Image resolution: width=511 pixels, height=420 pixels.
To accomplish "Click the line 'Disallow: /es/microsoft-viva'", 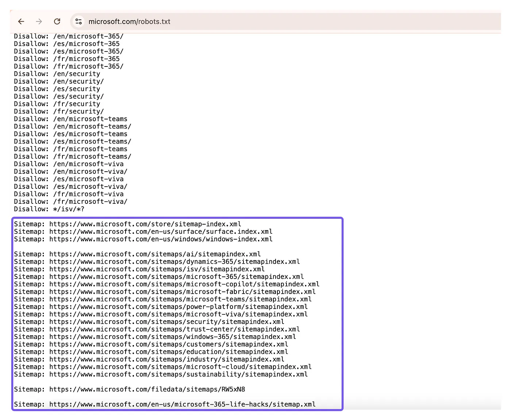I will tap(69, 179).
